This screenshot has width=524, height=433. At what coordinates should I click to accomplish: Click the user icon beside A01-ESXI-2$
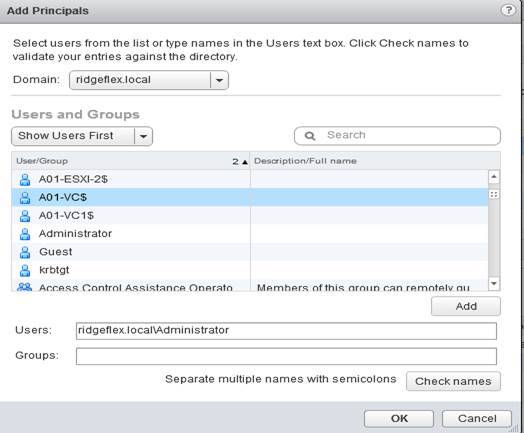[x=25, y=179]
